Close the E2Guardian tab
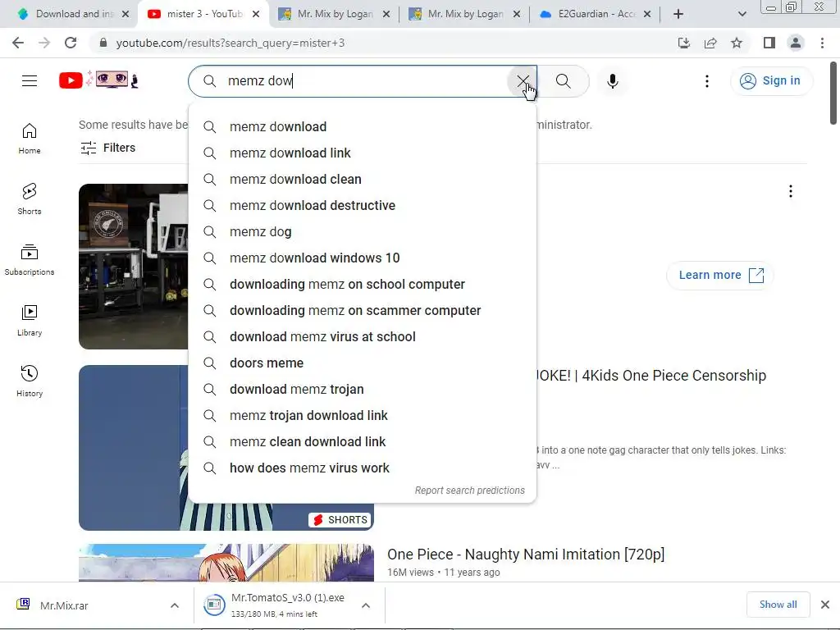This screenshot has width=840, height=630. pyautogui.click(x=647, y=14)
